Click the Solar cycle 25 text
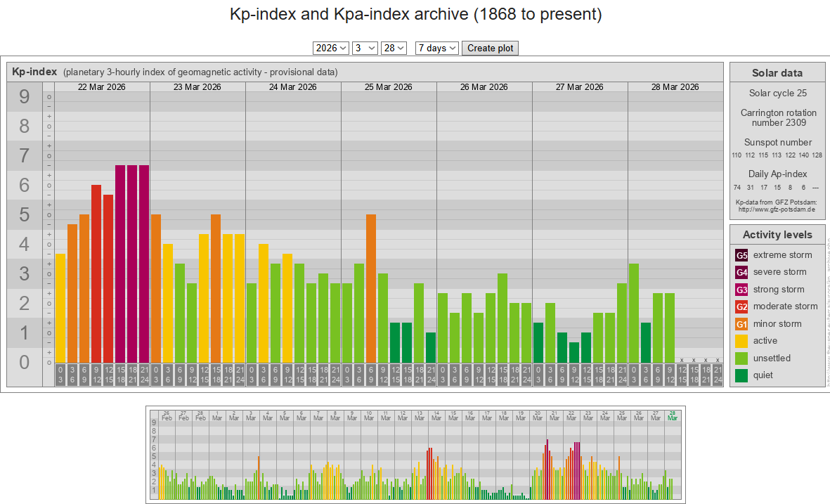 point(777,93)
